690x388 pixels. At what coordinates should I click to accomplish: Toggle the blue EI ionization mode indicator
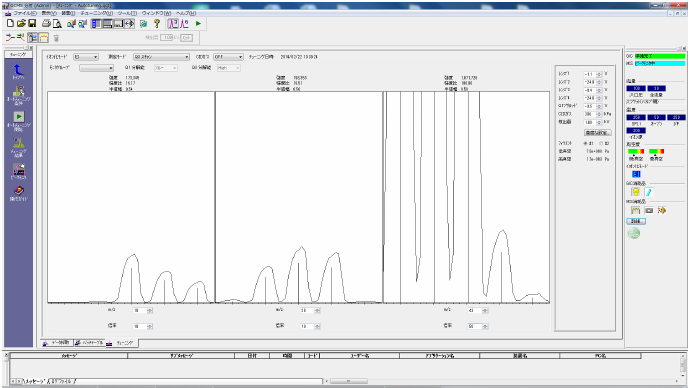(x=635, y=174)
